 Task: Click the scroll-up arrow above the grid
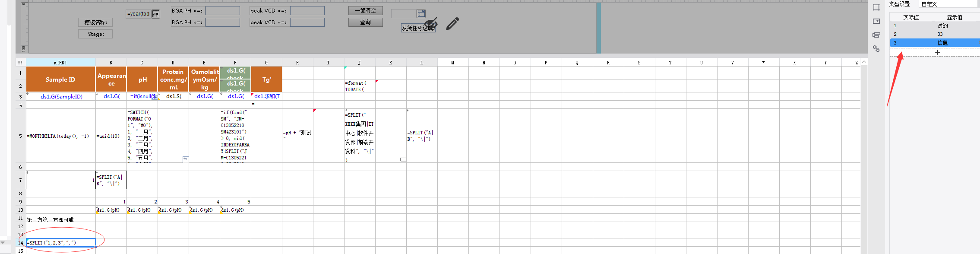[x=864, y=62]
